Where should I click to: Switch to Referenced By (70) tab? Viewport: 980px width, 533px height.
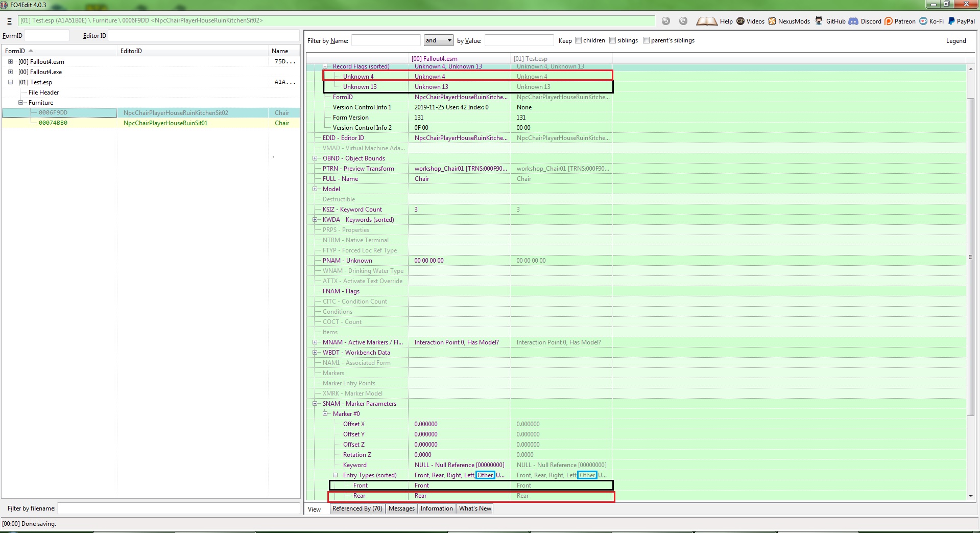357,508
